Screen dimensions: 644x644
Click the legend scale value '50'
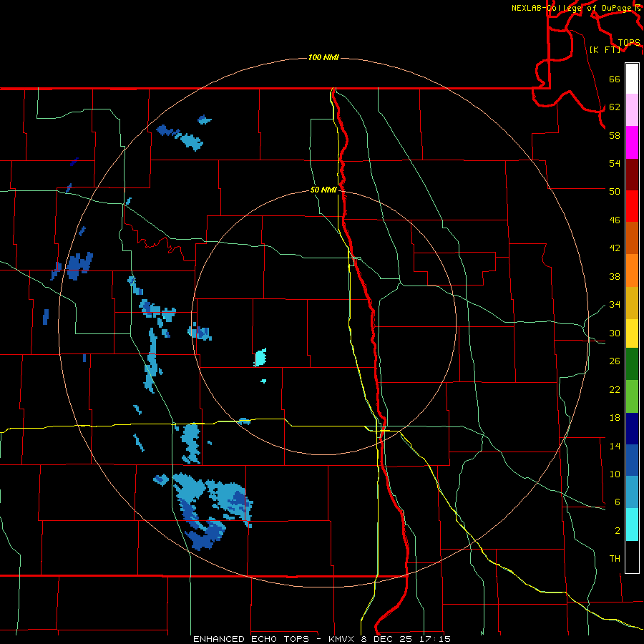[x=615, y=191]
